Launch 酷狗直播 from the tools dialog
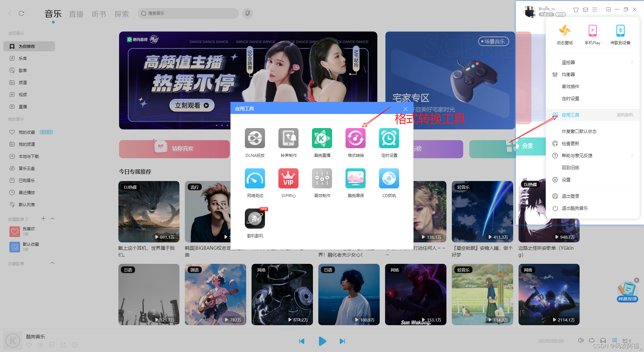The image size is (644, 352). [322, 138]
